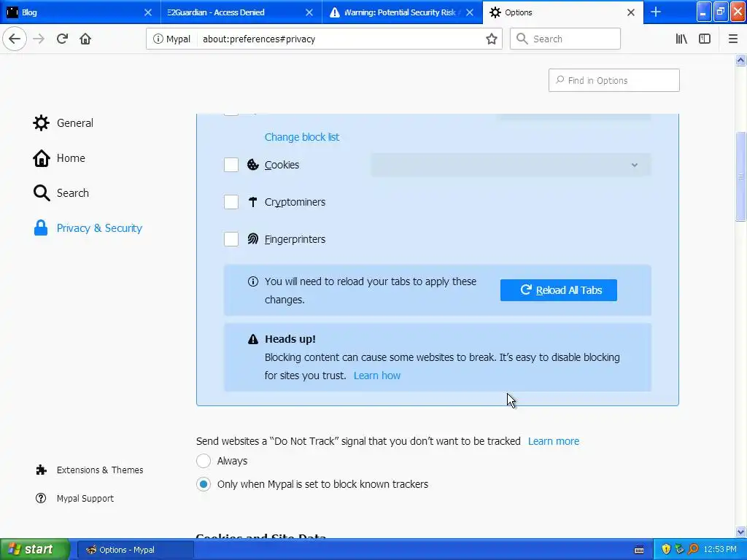Click the shield security tray icon
Screen dimensions: 747x560
click(666, 549)
